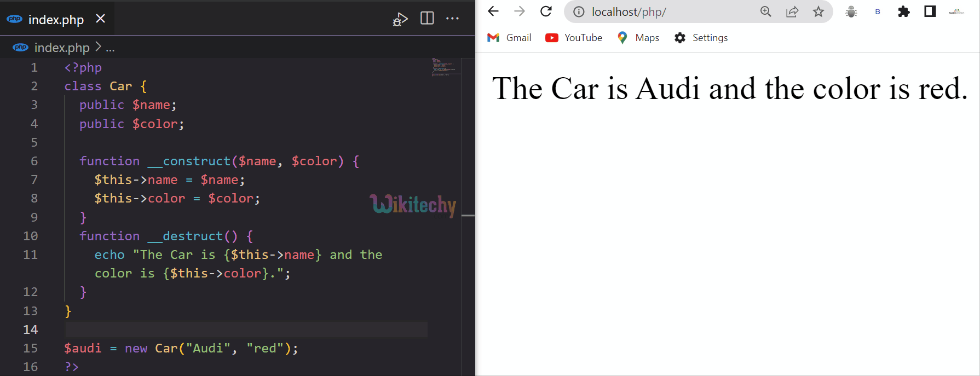Image resolution: width=980 pixels, height=376 pixels.
Task: Click '{$this->color}.' in the echo string
Action: (219, 274)
